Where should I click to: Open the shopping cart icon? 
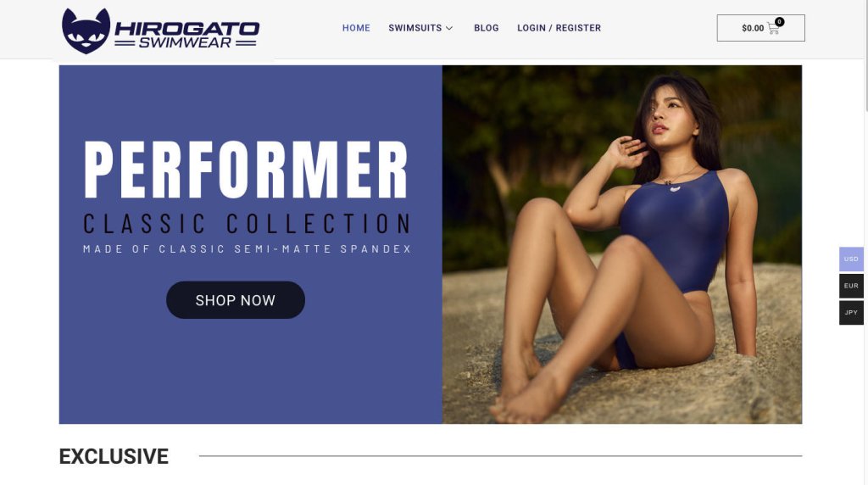pos(773,29)
